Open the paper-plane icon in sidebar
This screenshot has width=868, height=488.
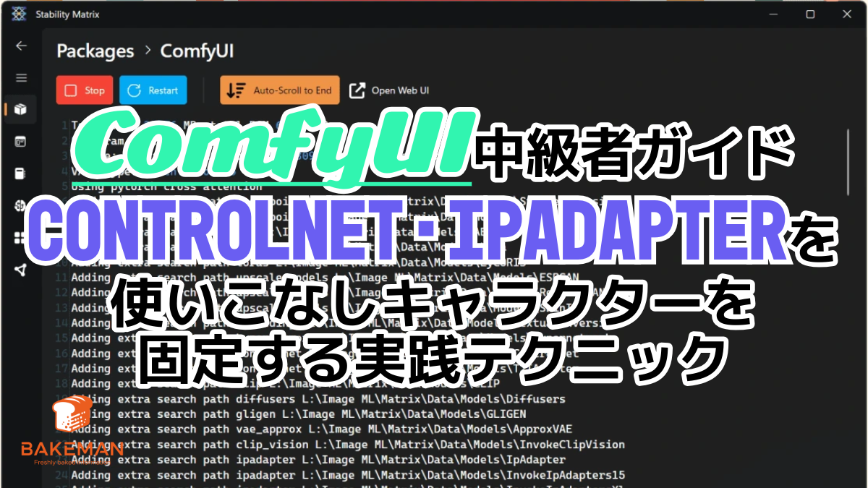[21, 270]
